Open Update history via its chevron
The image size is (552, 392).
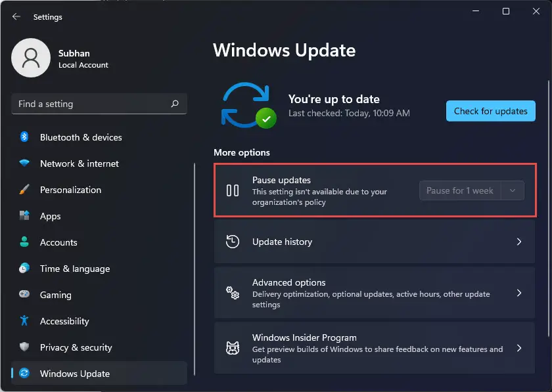click(x=519, y=242)
